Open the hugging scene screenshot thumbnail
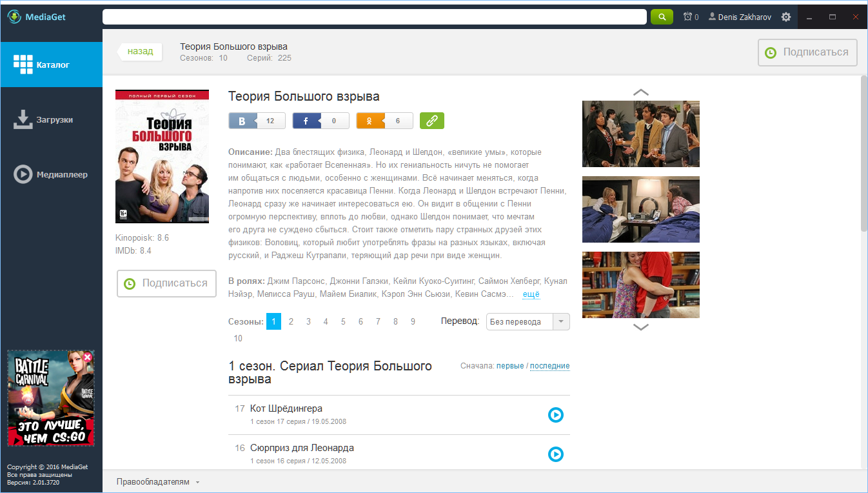This screenshot has width=868, height=493. point(641,285)
